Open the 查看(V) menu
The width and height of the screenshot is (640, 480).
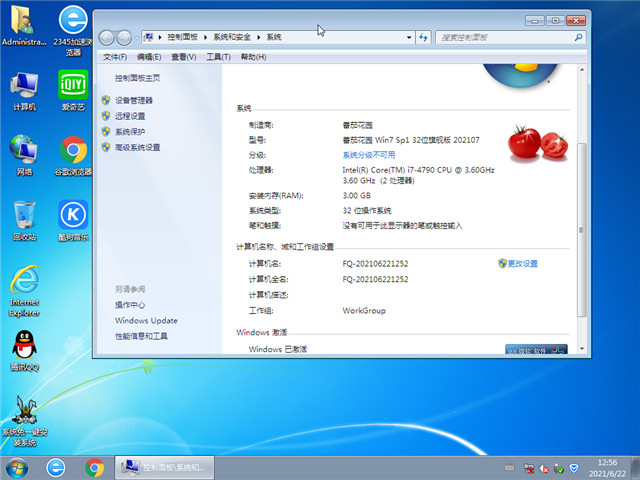184,57
